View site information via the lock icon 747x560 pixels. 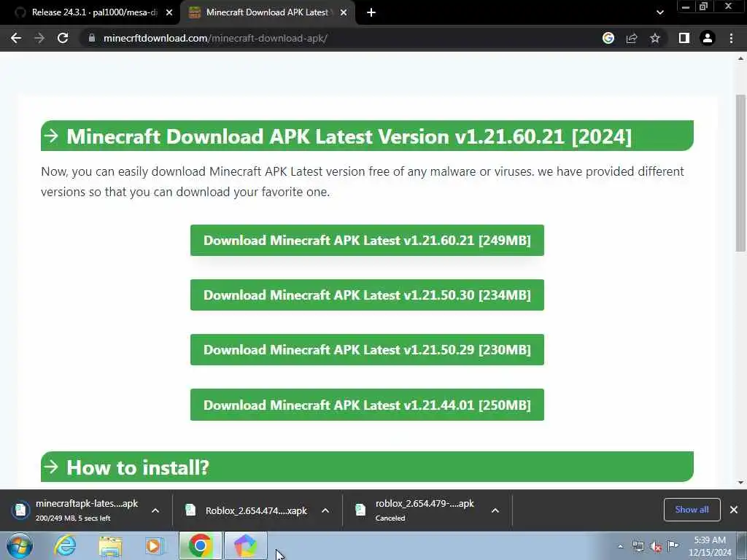(92, 38)
